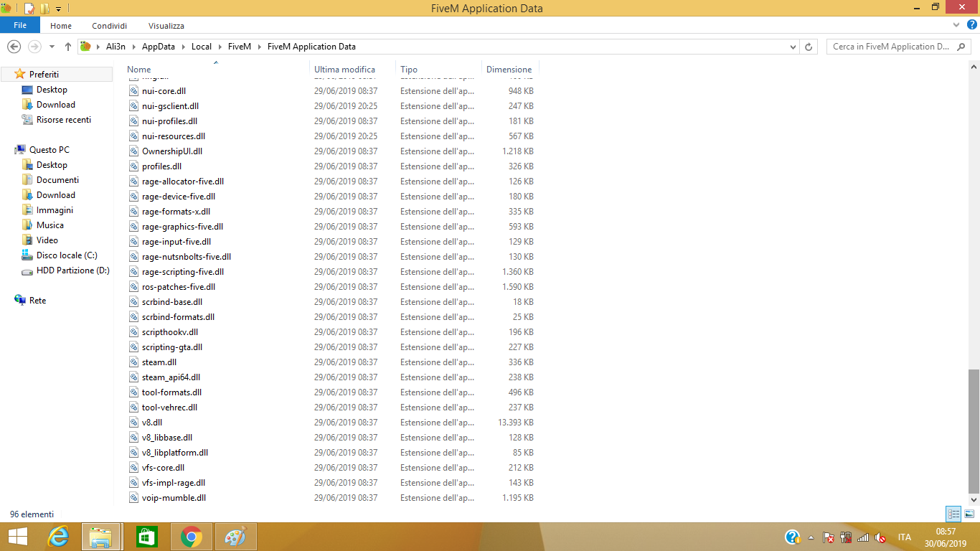Screen dimensions: 980x551
Task: Open Documenti in the navigation pane
Action: 57,179
